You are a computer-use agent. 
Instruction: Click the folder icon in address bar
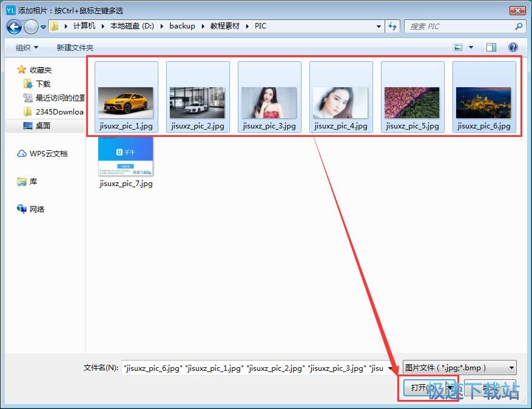click(54, 26)
